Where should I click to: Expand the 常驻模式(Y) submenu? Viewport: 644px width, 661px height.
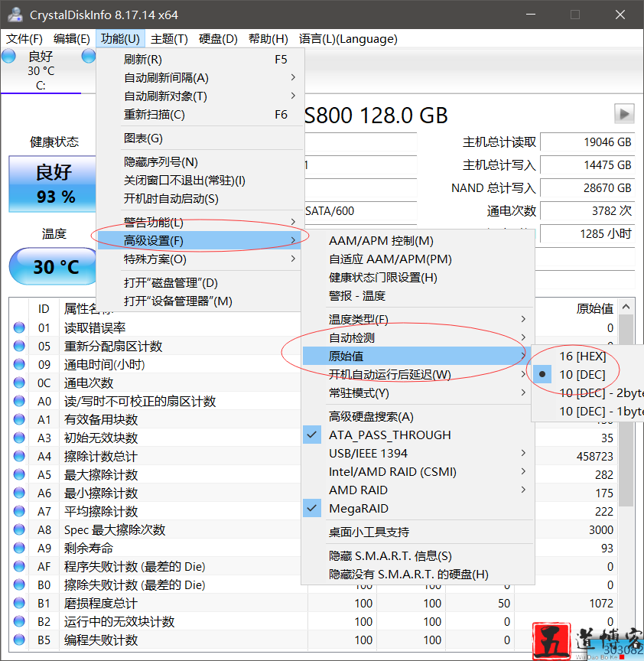(x=418, y=393)
